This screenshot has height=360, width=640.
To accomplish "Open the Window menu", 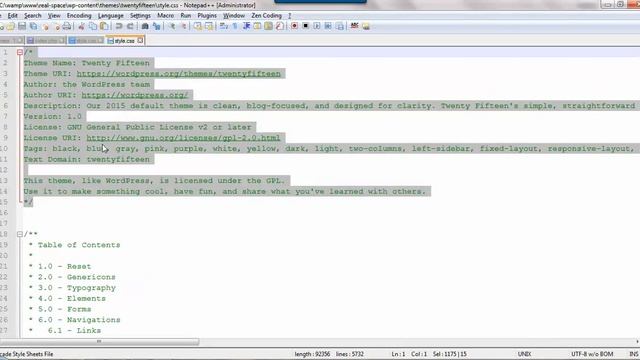I will click(x=234, y=16).
